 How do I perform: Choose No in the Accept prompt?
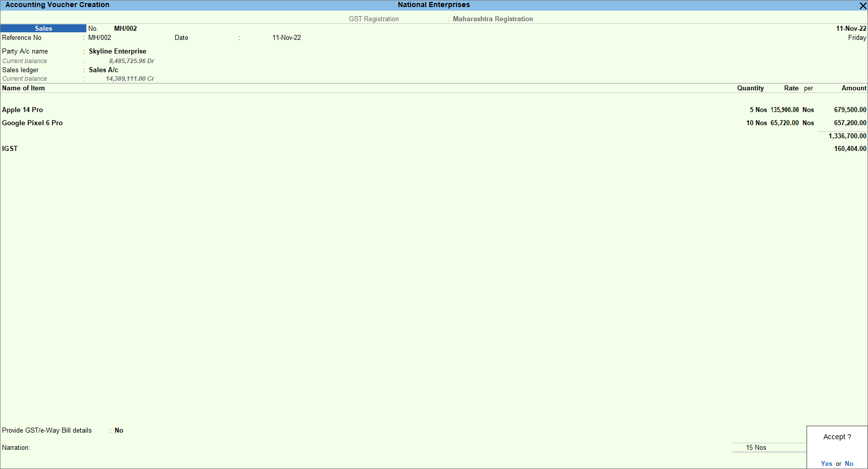pos(849,463)
